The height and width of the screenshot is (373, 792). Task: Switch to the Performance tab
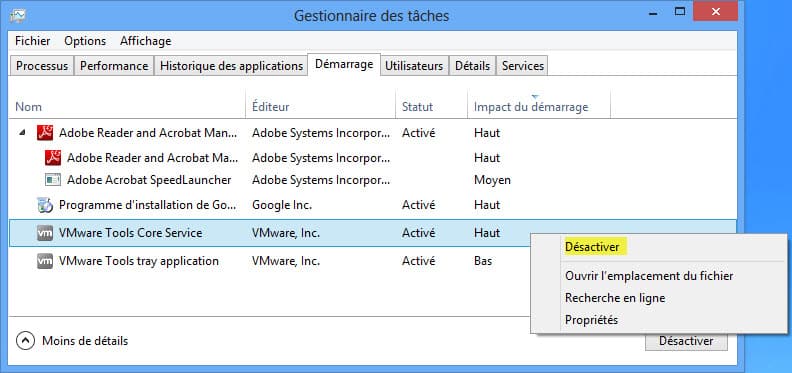coord(114,66)
